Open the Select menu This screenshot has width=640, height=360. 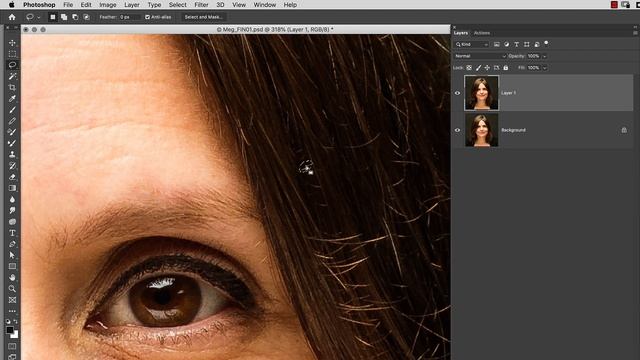pos(178,5)
